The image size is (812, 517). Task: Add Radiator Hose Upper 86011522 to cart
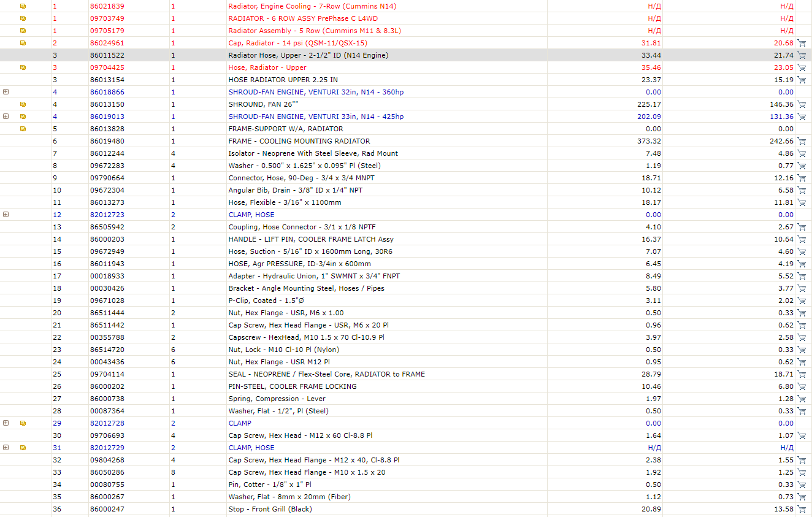click(802, 55)
